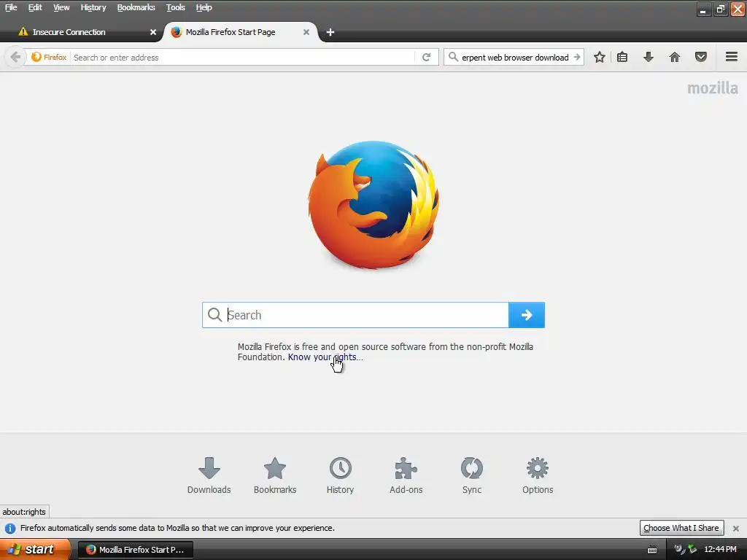
Task: Click the search magnifier in page search box
Action: click(215, 315)
